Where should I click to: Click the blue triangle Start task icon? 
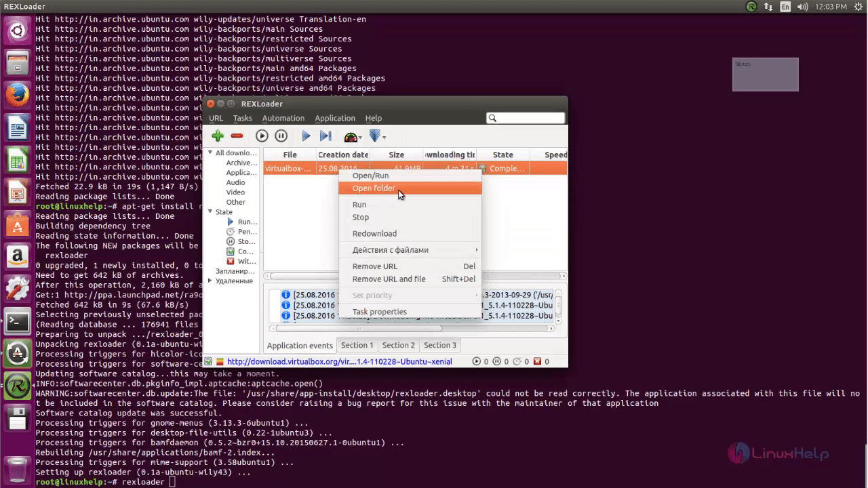[306, 136]
